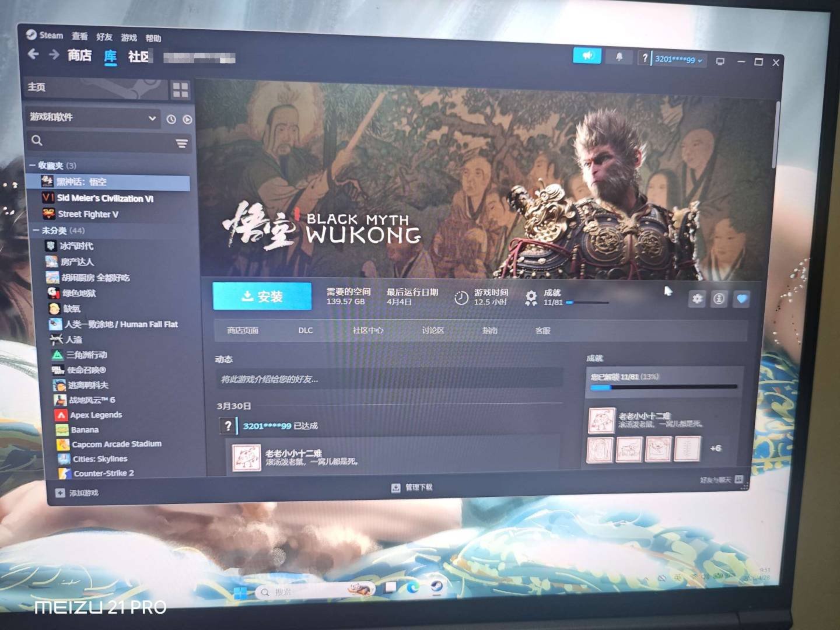Open the megaphone announcements button

(587, 56)
